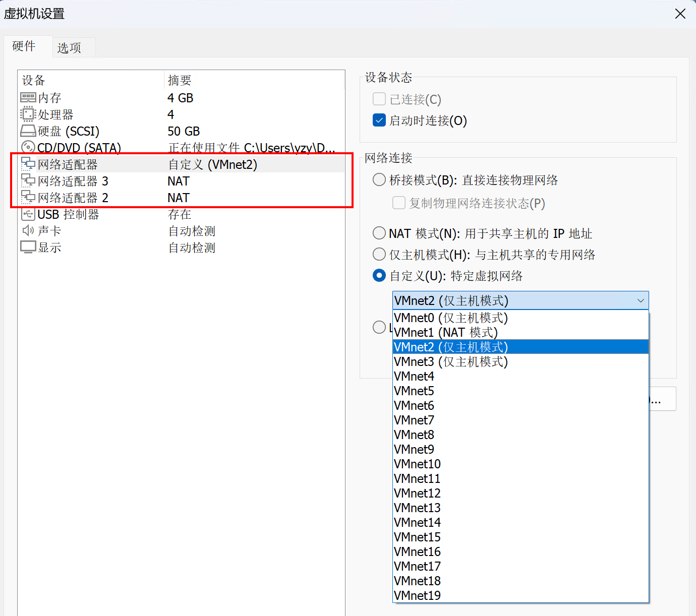Click the 网络适配器 2 network icon
Image resolution: width=696 pixels, height=616 pixels.
[28, 197]
